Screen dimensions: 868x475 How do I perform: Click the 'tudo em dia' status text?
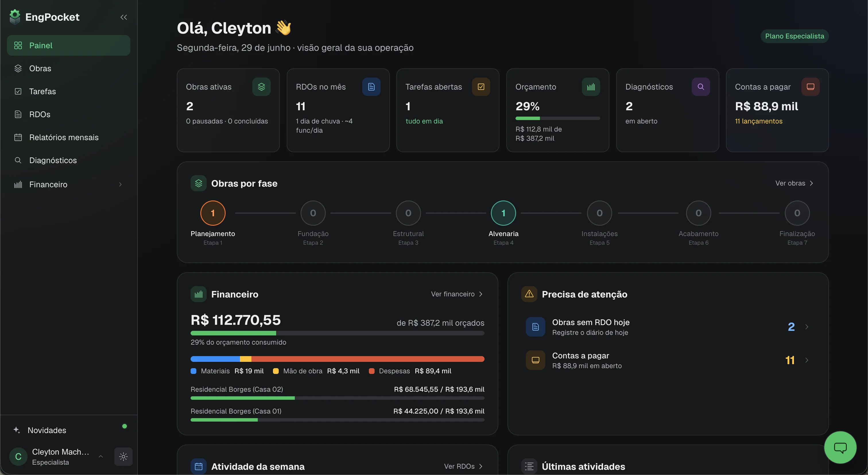[424, 121]
